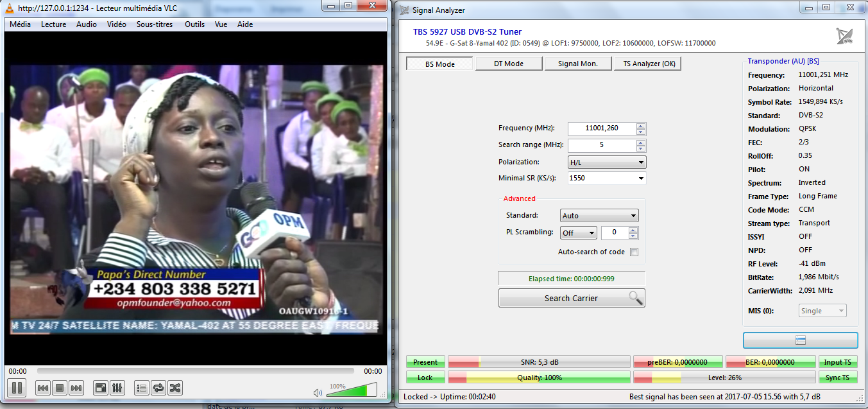This screenshot has height=409, width=868.
Task: Enable random shuffle playback
Action: pos(174,388)
